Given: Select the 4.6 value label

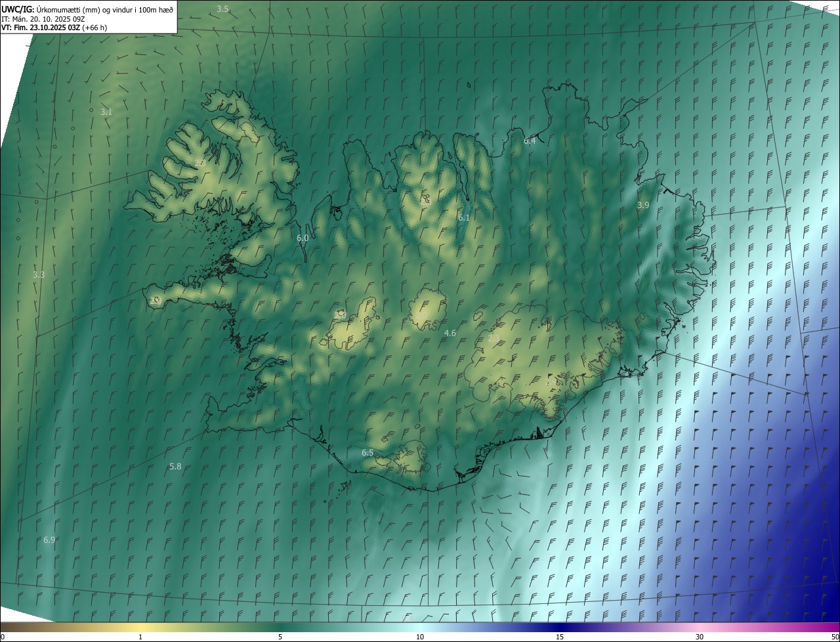Looking at the screenshot, I should pyautogui.click(x=450, y=333).
